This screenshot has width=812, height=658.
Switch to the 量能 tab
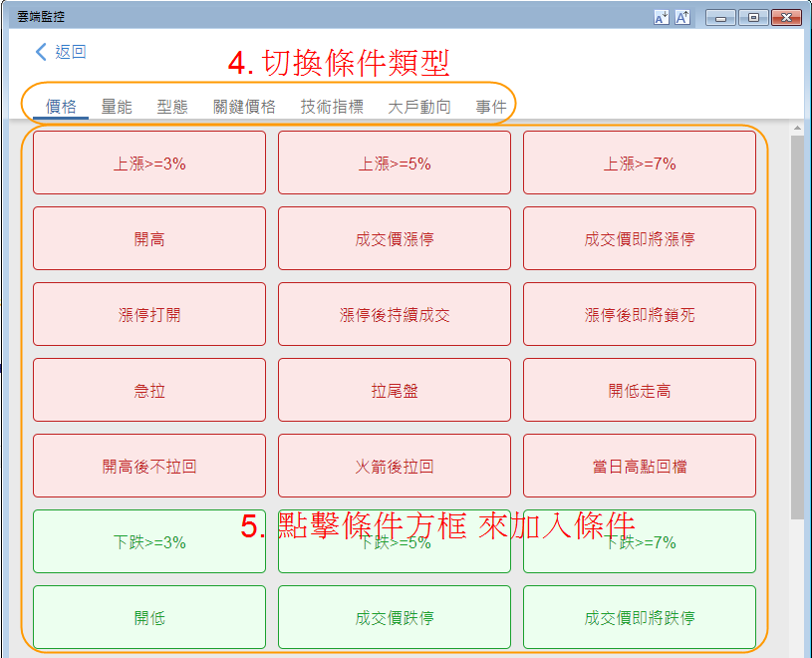117,107
